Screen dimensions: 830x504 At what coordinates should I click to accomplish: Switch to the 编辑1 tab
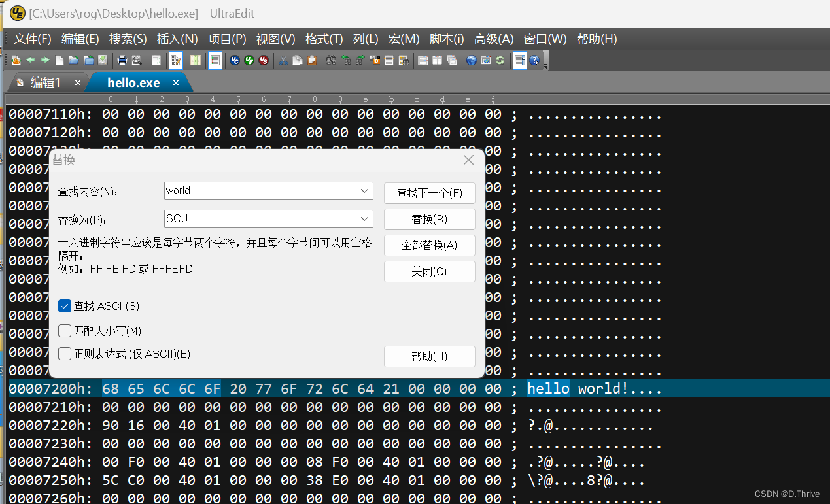(43, 82)
